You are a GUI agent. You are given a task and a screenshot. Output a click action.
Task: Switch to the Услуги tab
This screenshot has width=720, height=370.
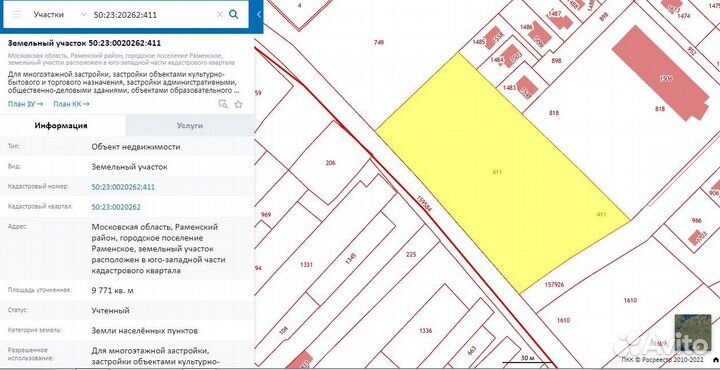190,125
